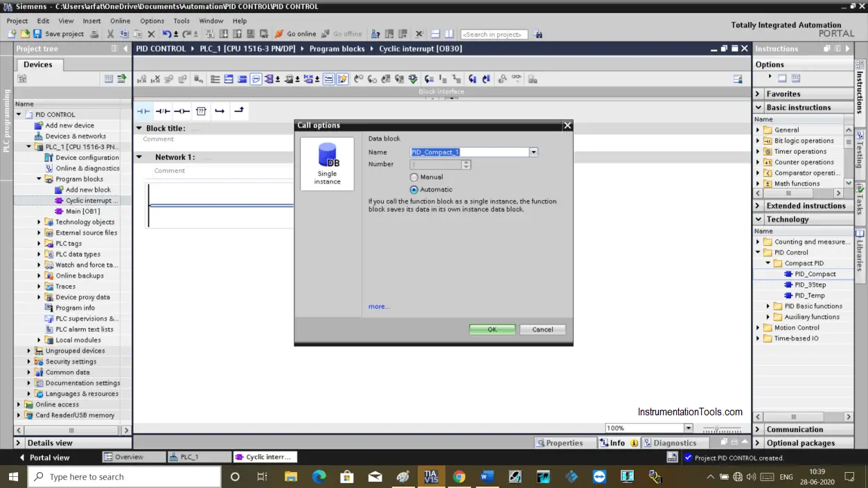Image resolution: width=868 pixels, height=488 pixels.
Task: Click the Single instance DB icon
Action: 327,164
